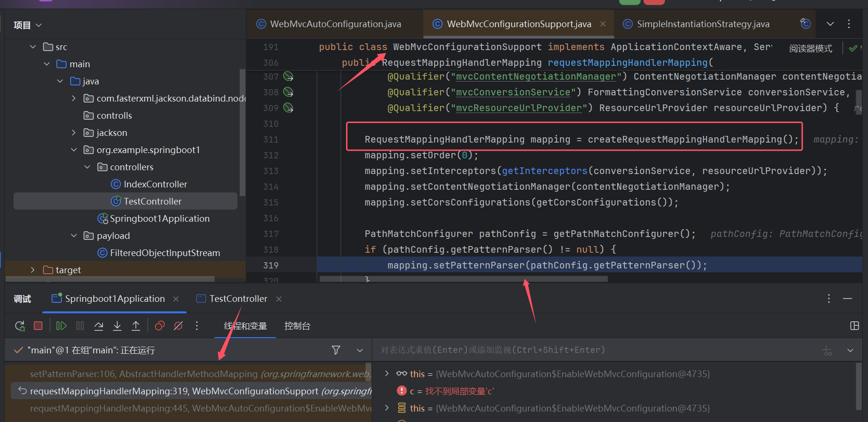Show the hidden editor tabs dropdown
Image resolution: width=868 pixels, height=422 pixels.
(830, 24)
